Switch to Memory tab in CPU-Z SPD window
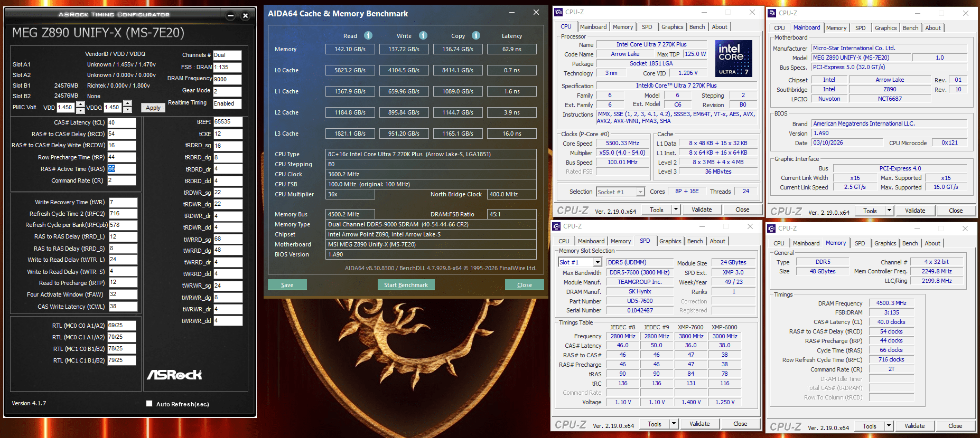980x438 pixels. [x=621, y=241]
